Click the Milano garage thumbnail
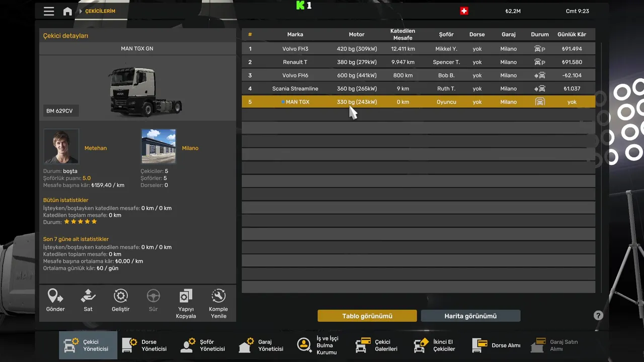 [158, 146]
